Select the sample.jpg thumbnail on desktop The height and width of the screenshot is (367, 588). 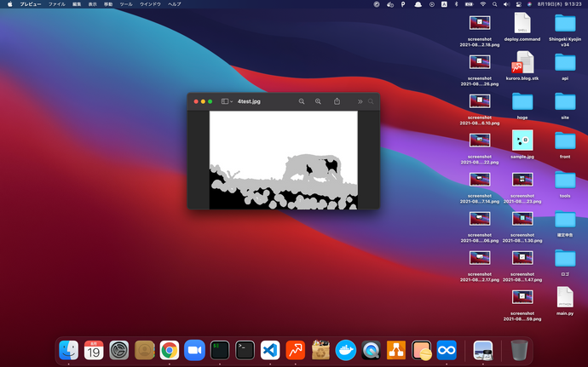522,144
